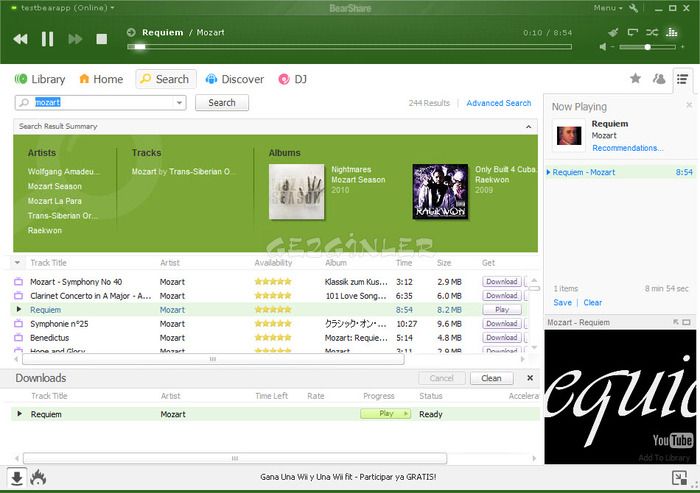Screen dimensions: 700x493
Task: Seek along the track progress bar
Action: [349, 46]
